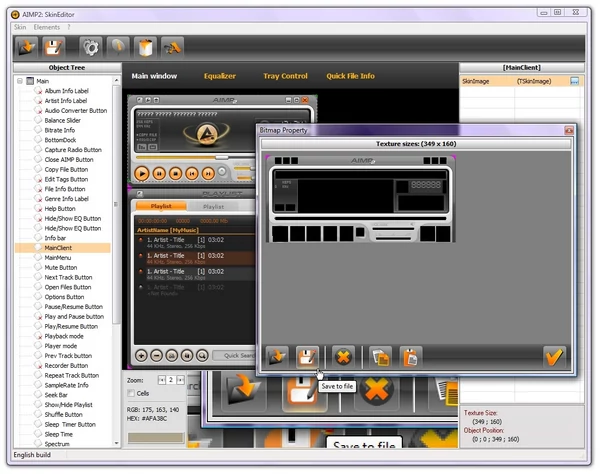Paste bitmap in Bitmap Property dialog
The height and width of the screenshot is (474, 600).
[x=411, y=357]
